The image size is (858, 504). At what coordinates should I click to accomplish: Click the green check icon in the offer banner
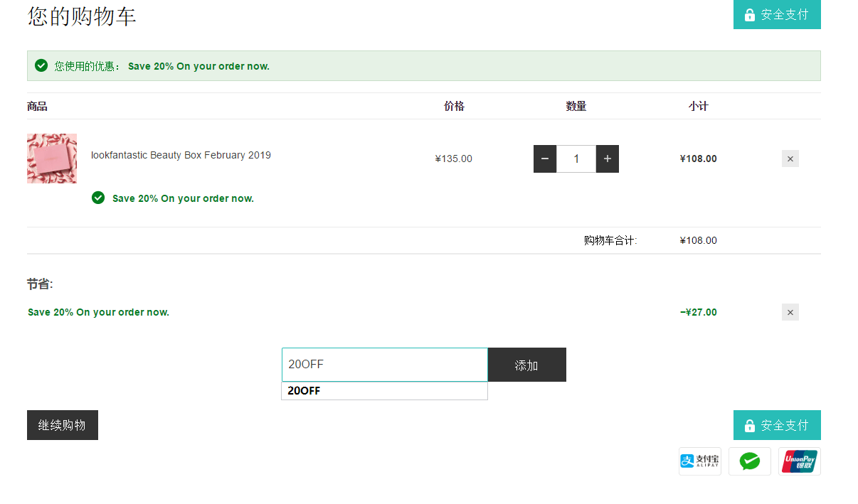click(41, 65)
